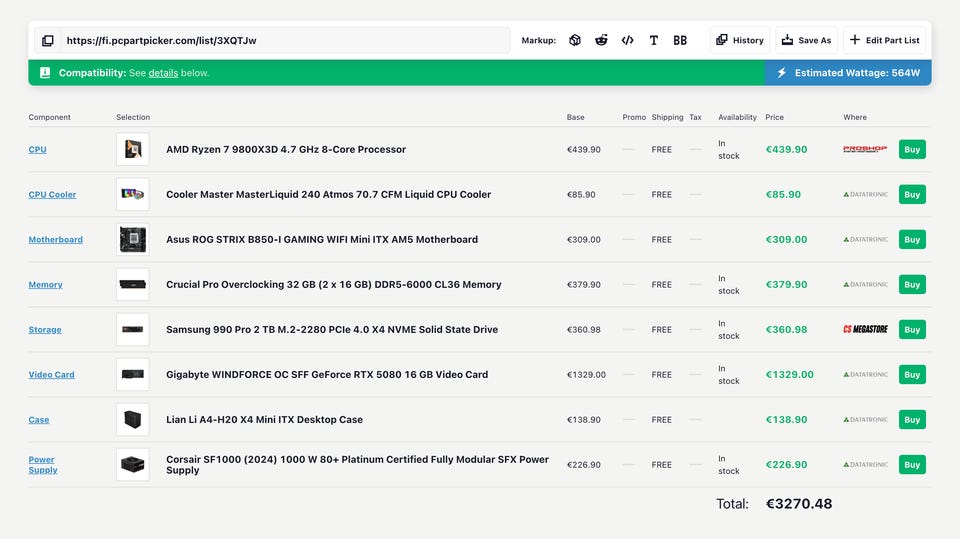Click the Lian Li A4-H20 case thumbnail
This screenshot has height=539, width=960.
coord(133,420)
